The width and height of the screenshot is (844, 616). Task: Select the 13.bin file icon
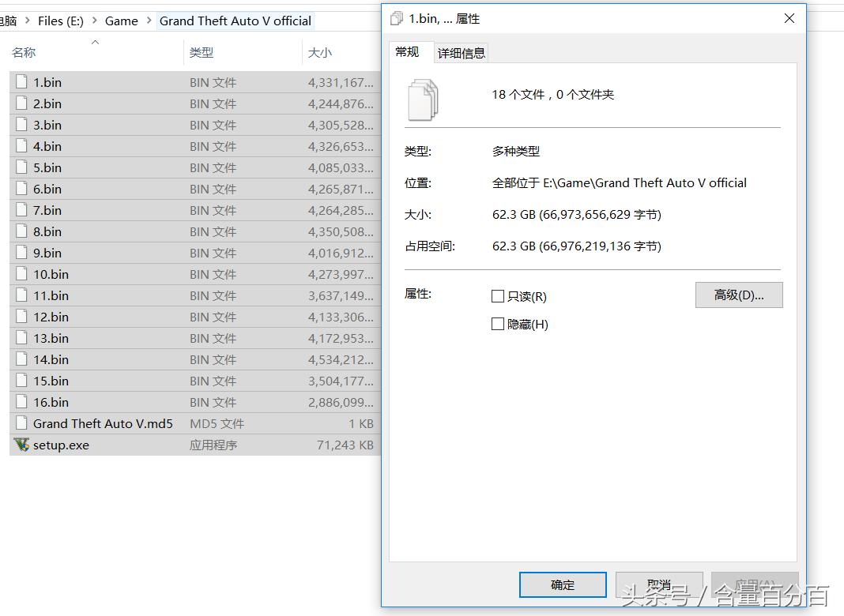pyautogui.click(x=21, y=338)
